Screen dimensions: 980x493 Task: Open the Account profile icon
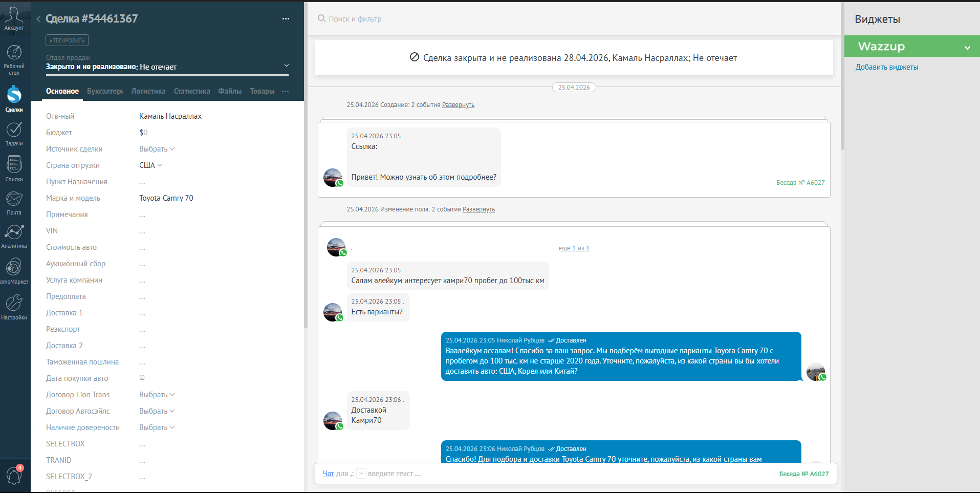(14, 18)
